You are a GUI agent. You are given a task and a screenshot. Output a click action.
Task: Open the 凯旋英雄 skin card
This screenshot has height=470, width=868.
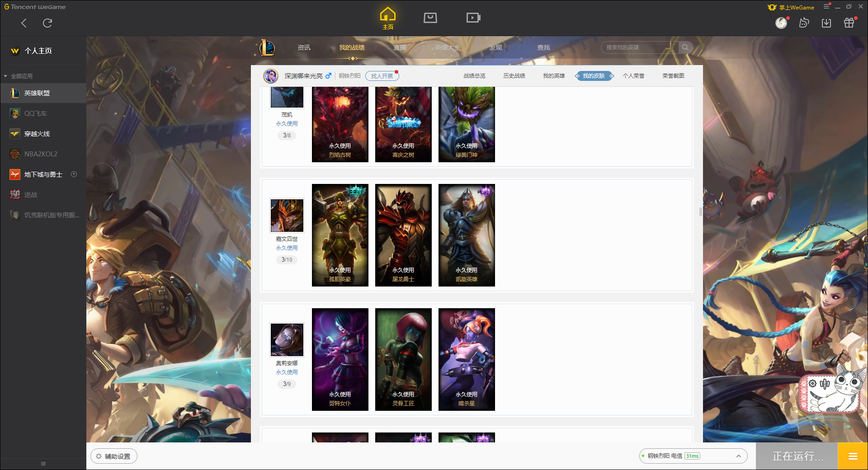[467, 235]
